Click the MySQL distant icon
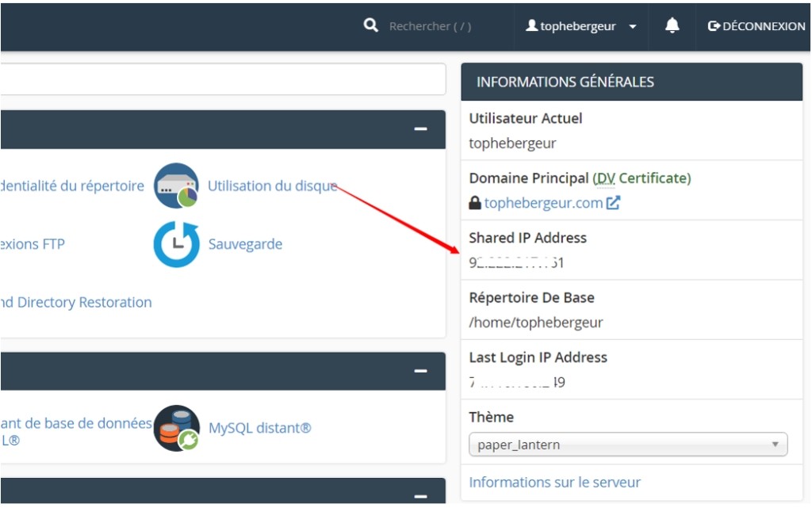 tap(176, 428)
